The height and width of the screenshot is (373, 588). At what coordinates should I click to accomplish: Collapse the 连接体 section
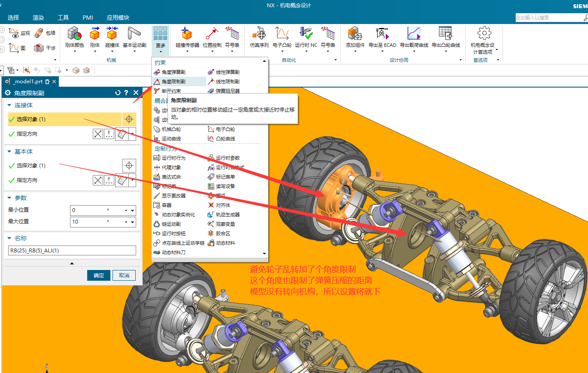(x=9, y=105)
